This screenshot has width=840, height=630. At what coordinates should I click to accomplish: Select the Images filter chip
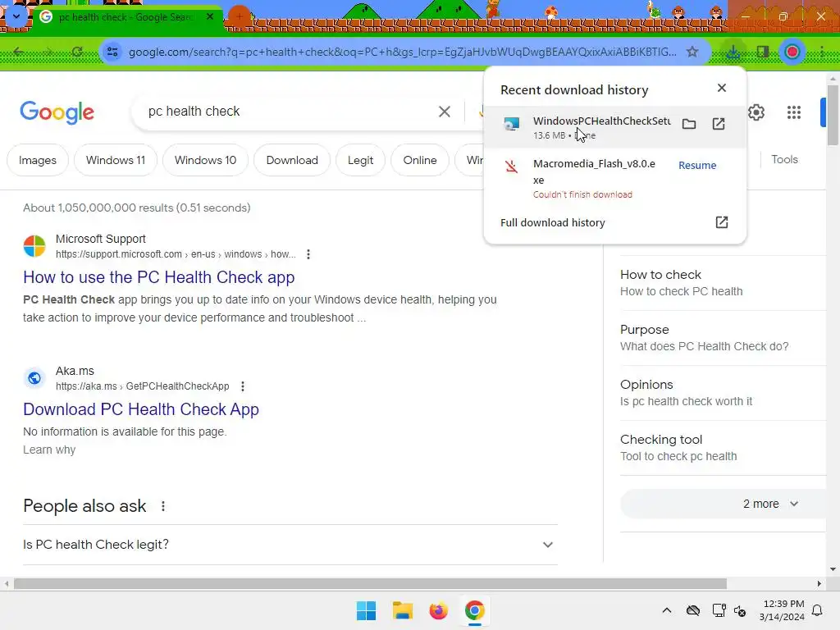click(38, 160)
